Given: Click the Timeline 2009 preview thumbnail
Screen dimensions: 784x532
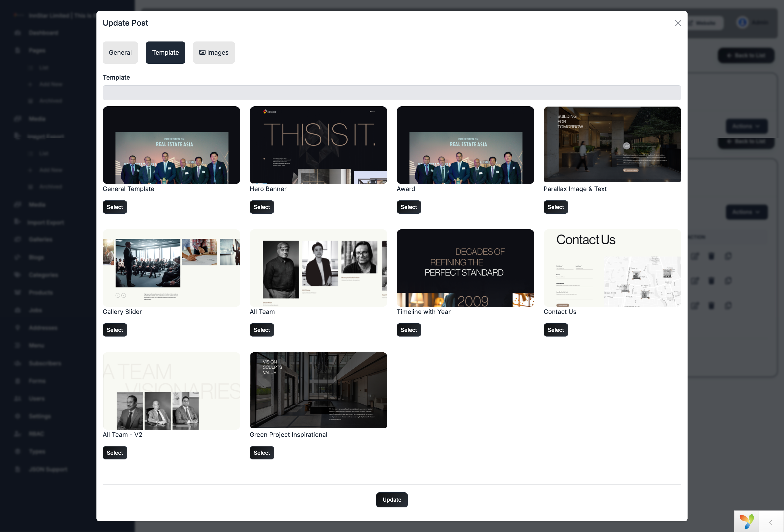Looking at the screenshot, I should coord(465,268).
